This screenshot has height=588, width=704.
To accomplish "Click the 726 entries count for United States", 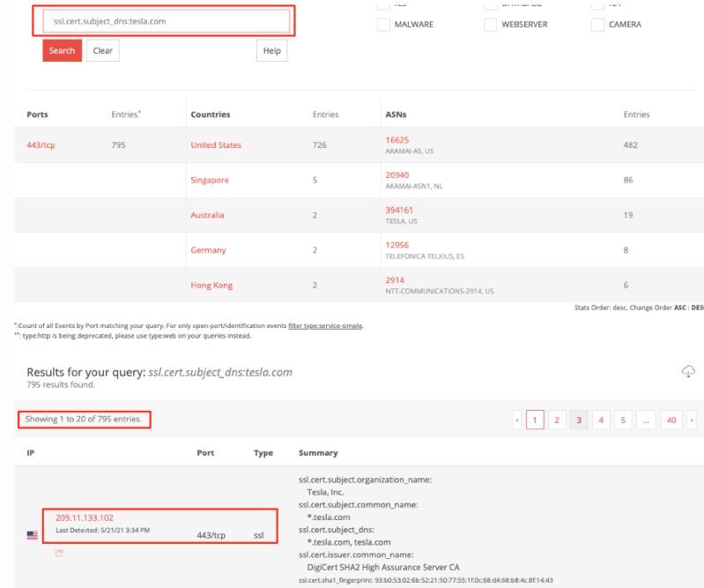I will point(319,145).
